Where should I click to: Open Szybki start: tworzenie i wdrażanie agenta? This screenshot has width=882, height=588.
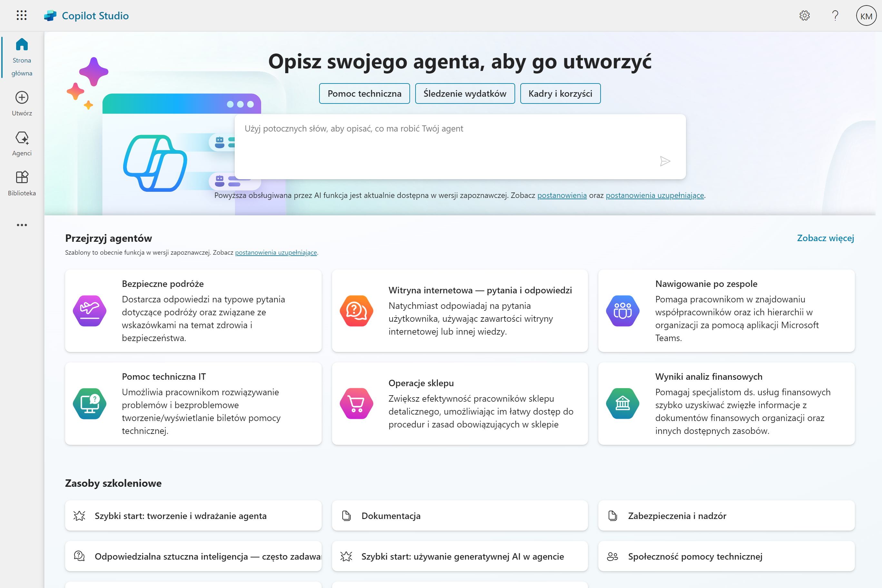[181, 515]
